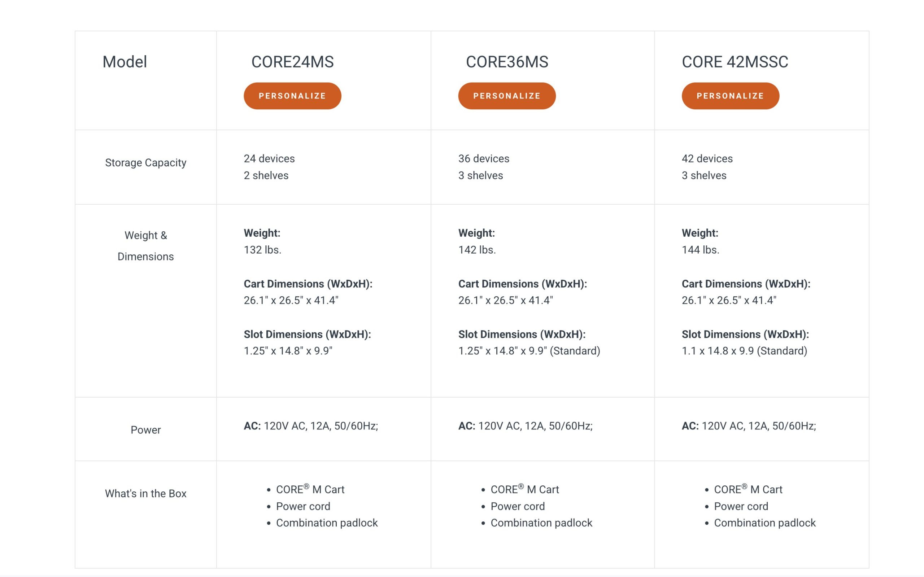Click PERSONALIZE button under CORE24MS
This screenshot has width=924, height=577.
292,96
